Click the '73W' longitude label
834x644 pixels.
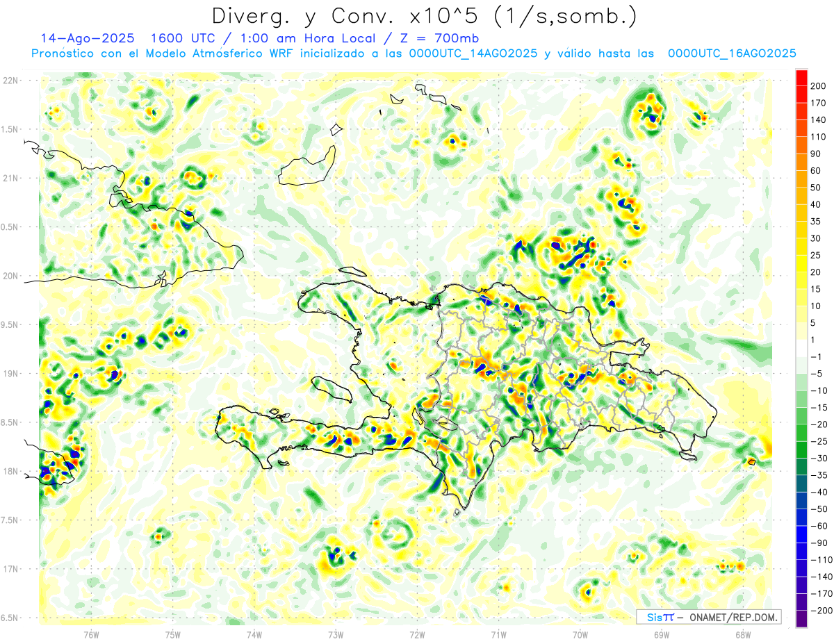(336, 634)
